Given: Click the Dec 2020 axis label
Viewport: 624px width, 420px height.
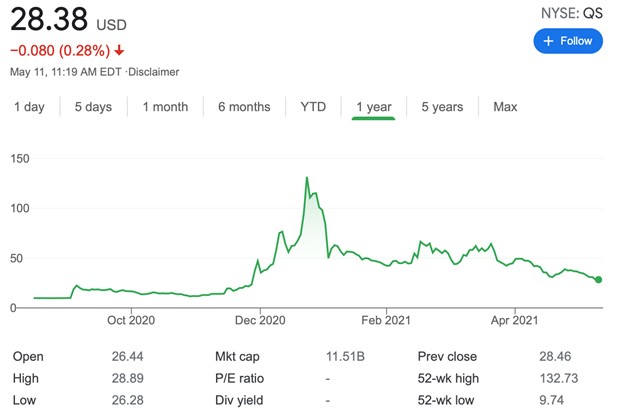Looking at the screenshot, I should coord(259,320).
